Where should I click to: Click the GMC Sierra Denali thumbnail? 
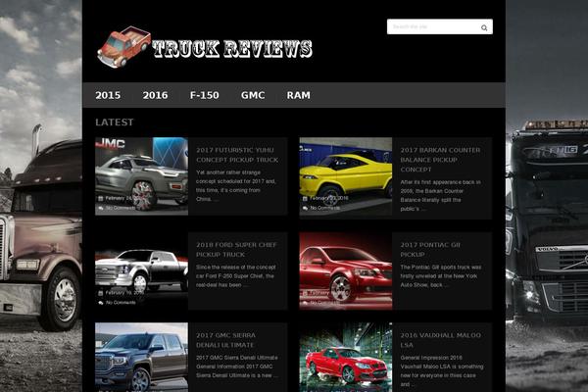(x=141, y=357)
